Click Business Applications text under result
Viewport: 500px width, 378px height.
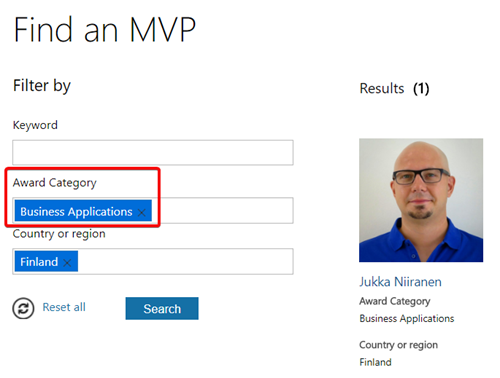(x=407, y=319)
